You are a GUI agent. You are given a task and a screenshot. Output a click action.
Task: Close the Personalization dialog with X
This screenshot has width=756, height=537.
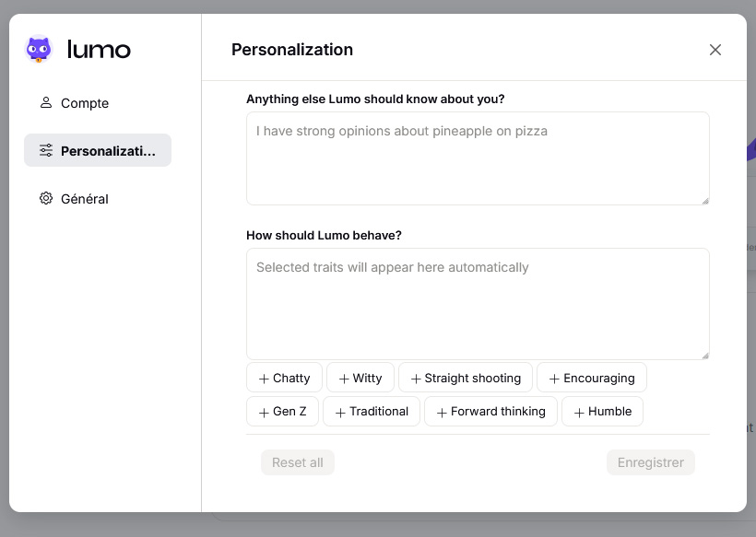(x=715, y=50)
